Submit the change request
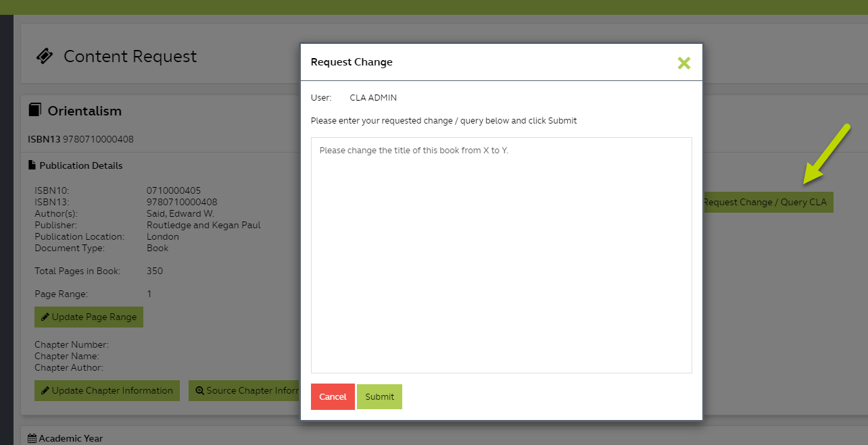Image resolution: width=868 pixels, height=445 pixels. [x=379, y=396]
